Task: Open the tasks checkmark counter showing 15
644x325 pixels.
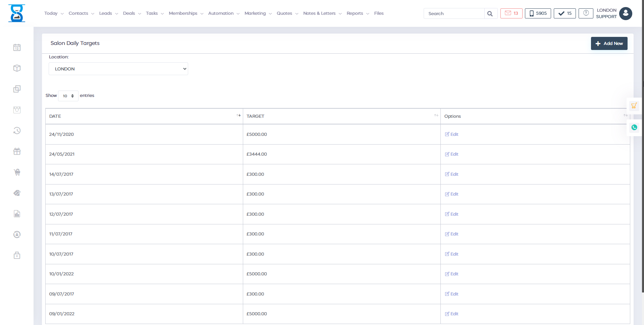Action: (565, 13)
